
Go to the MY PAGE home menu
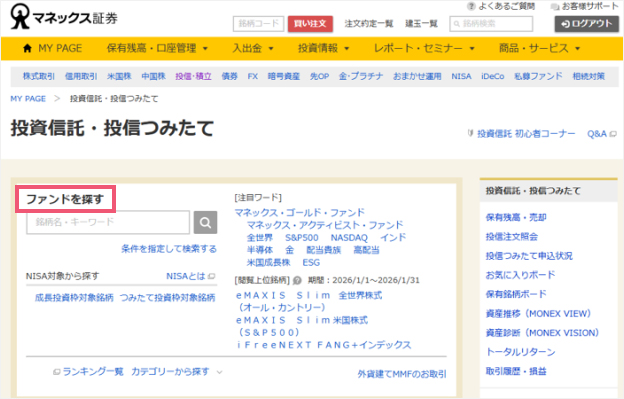coord(53,49)
